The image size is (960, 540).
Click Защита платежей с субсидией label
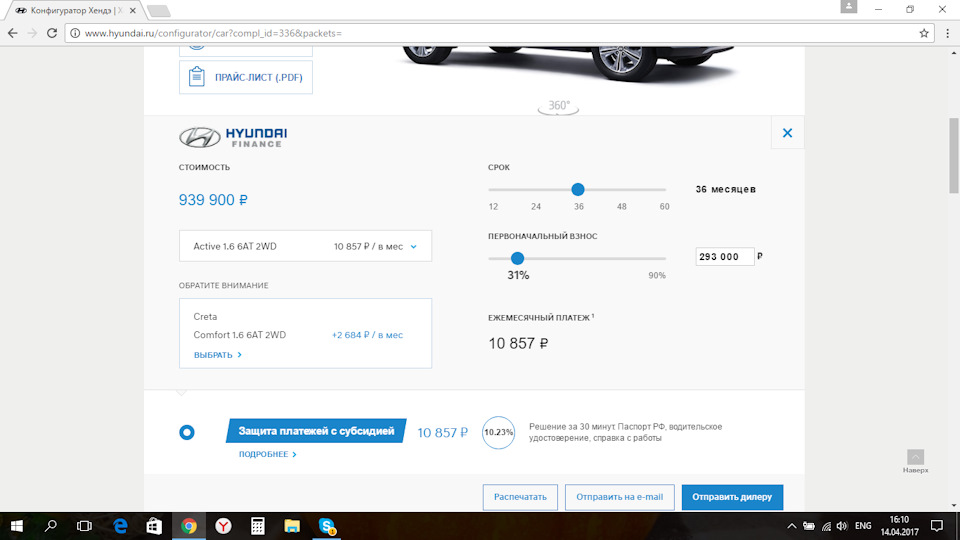[316, 431]
